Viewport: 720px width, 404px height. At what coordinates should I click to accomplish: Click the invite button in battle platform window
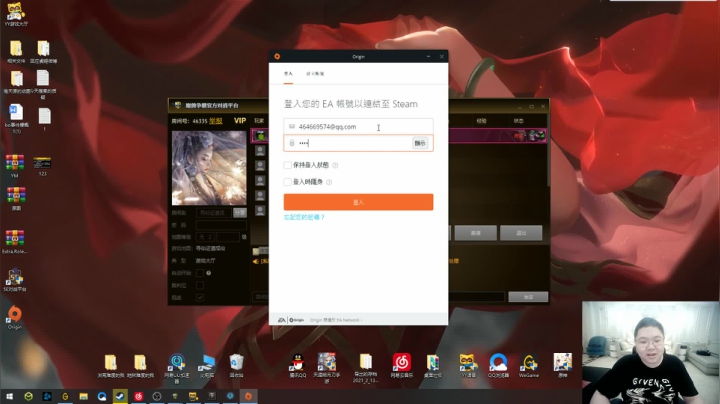pos(475,233)
